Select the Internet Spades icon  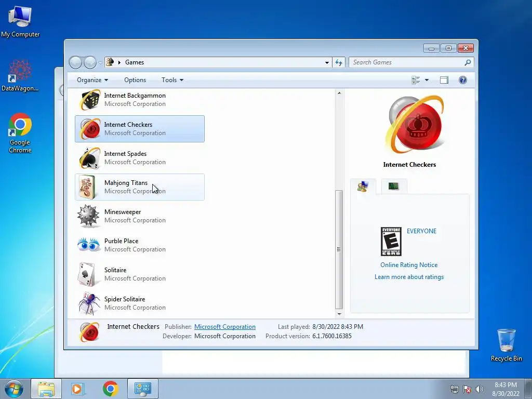click(x=89, y=158)
